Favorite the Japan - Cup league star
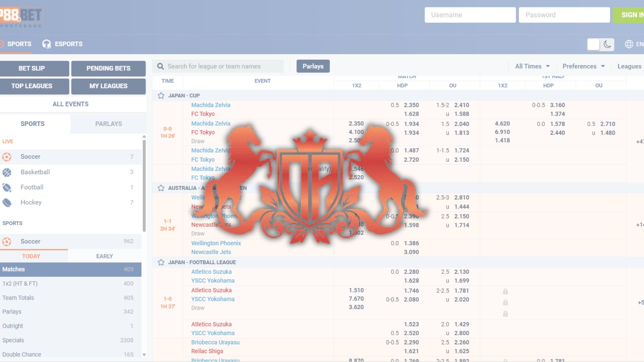 pyautogui.click(x=161, y=96)
